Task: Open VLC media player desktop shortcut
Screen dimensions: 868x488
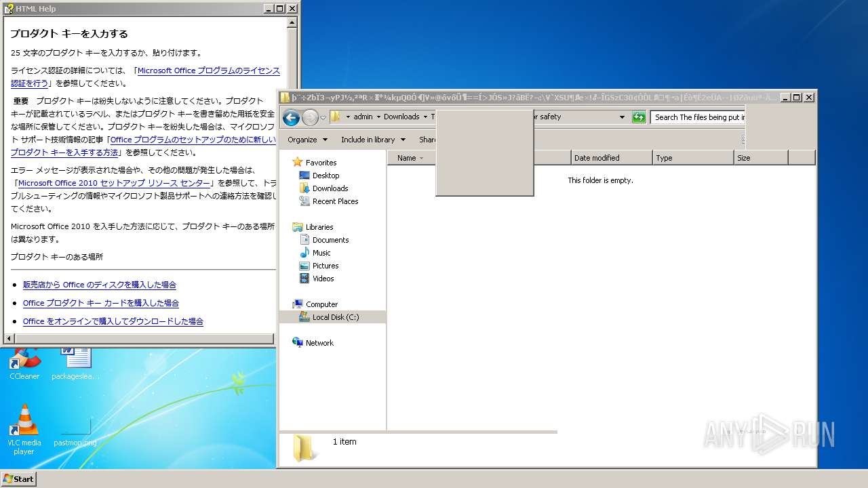Action: tap(24, 429)
